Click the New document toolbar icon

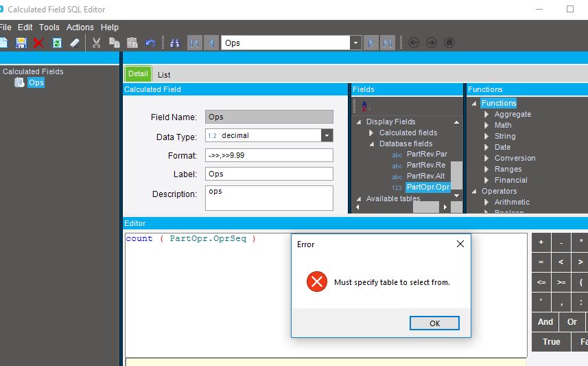tap(3, 43)
